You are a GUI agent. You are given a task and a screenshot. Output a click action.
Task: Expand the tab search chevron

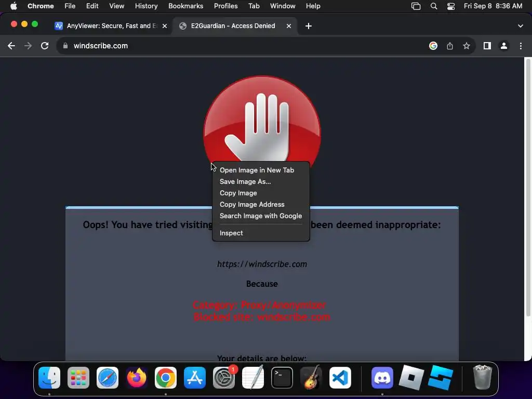(x=521, y=26)
